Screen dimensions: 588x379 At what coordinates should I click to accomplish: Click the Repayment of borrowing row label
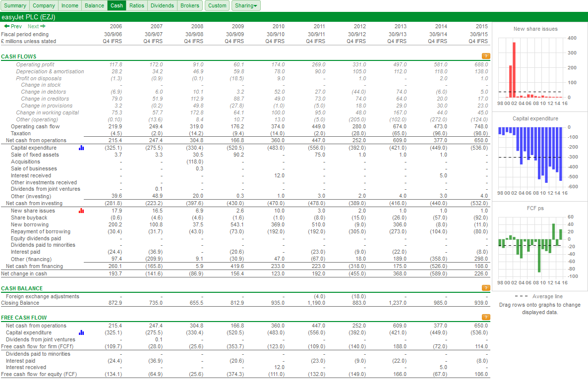click(x=41, y=231)
